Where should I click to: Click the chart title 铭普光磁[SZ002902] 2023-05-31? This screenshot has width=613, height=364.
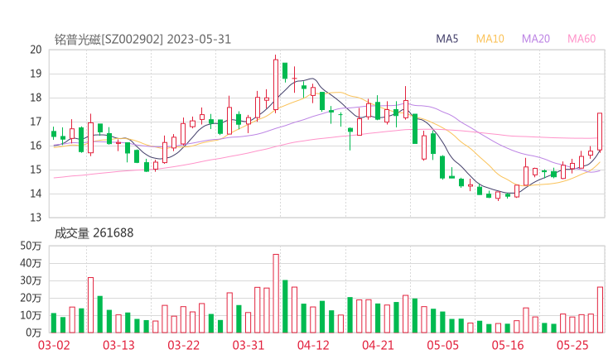pyautogui.click(x=142, y=40)
